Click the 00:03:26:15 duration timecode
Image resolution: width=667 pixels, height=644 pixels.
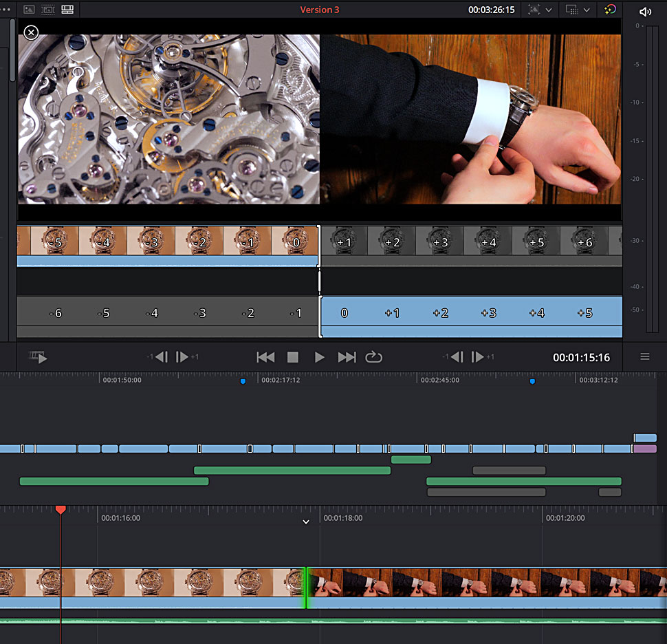[x=492, y=10]
